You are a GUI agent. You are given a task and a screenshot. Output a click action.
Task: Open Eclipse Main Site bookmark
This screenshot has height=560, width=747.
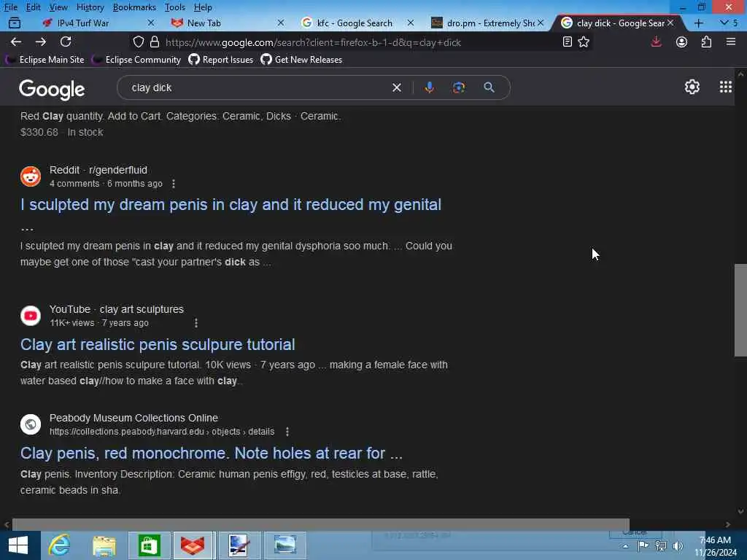coord(44,60)
